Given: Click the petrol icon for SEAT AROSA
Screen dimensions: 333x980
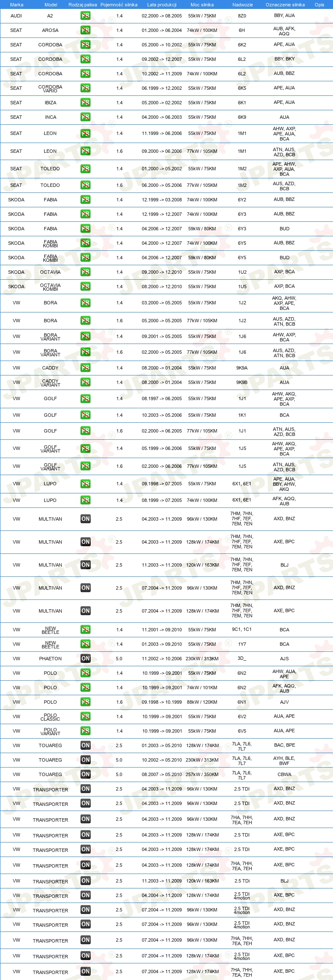Looking at the screenshot, I should pos(85,30).
